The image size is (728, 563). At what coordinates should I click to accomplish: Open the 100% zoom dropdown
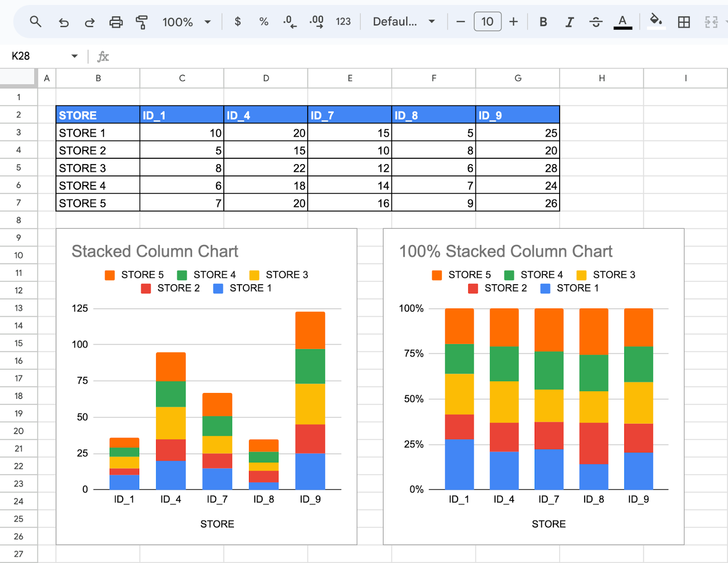pyautogui.click(x=187, y=22)
